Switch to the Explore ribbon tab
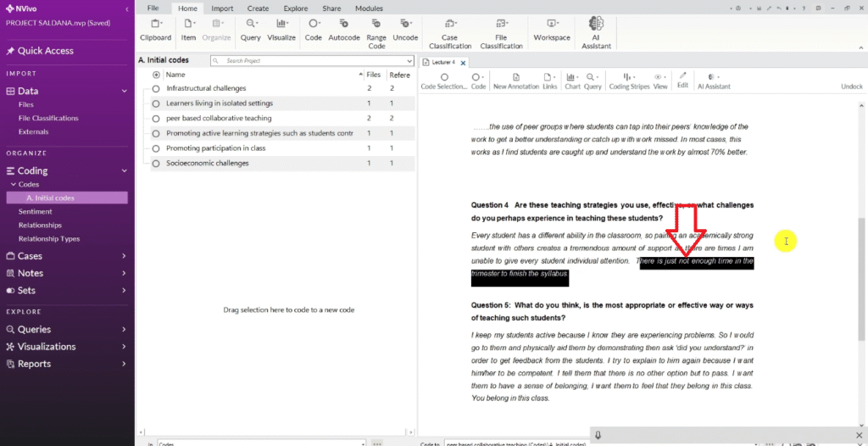 coord(296,8)
